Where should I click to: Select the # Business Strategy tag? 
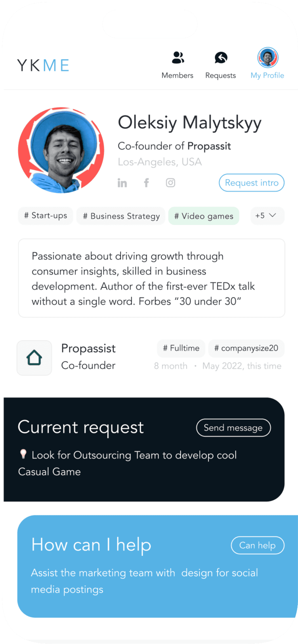[121, 216]
